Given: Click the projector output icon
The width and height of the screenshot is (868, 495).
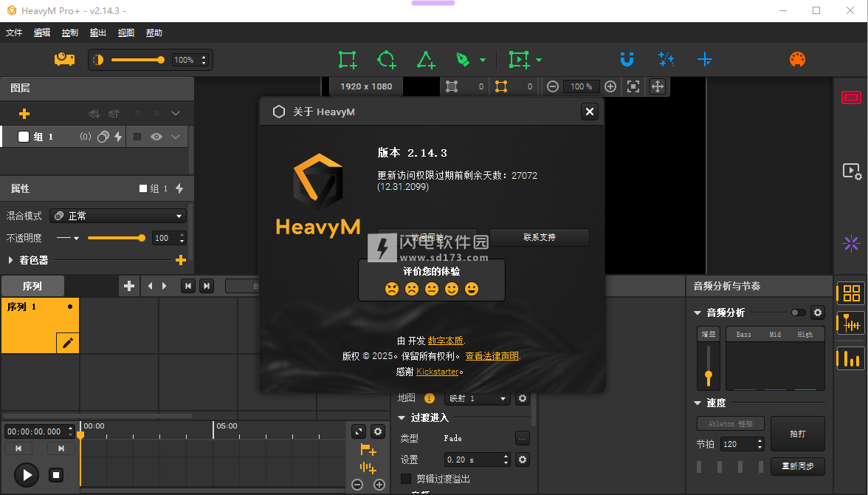Looking at the screenshot, I should (x=64, y=60).
